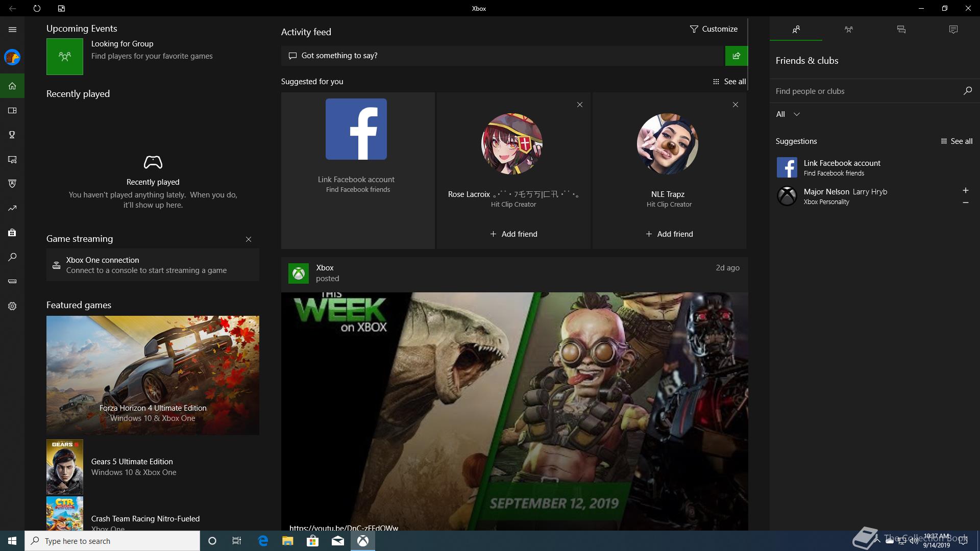Open My games sidebar icon
980x551 pixels.
(x=12, y=110)
